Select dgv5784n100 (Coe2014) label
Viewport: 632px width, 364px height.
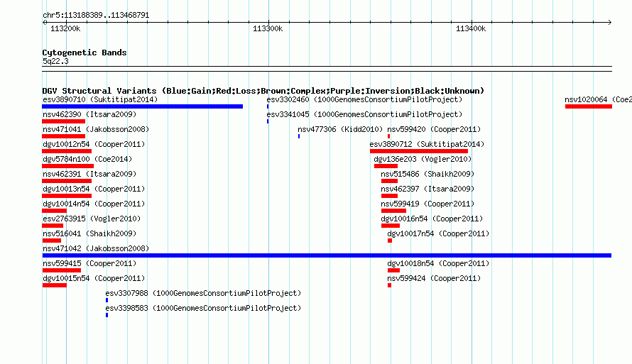point(87,159)
